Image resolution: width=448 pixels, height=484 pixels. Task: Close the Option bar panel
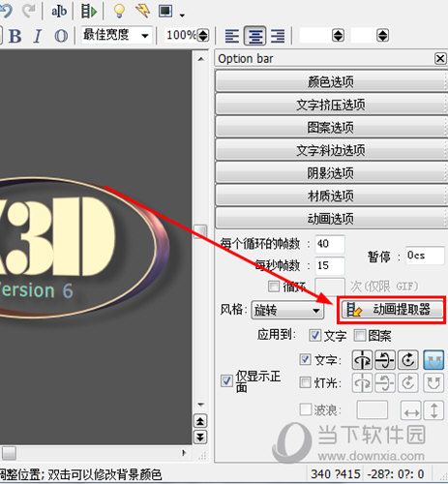coord(440,59)
